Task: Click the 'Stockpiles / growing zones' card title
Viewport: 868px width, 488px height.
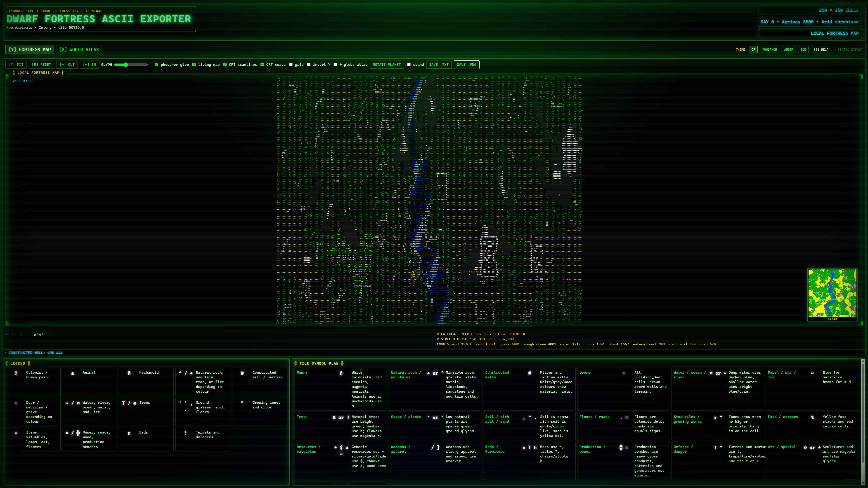Action: pos(687,419)
